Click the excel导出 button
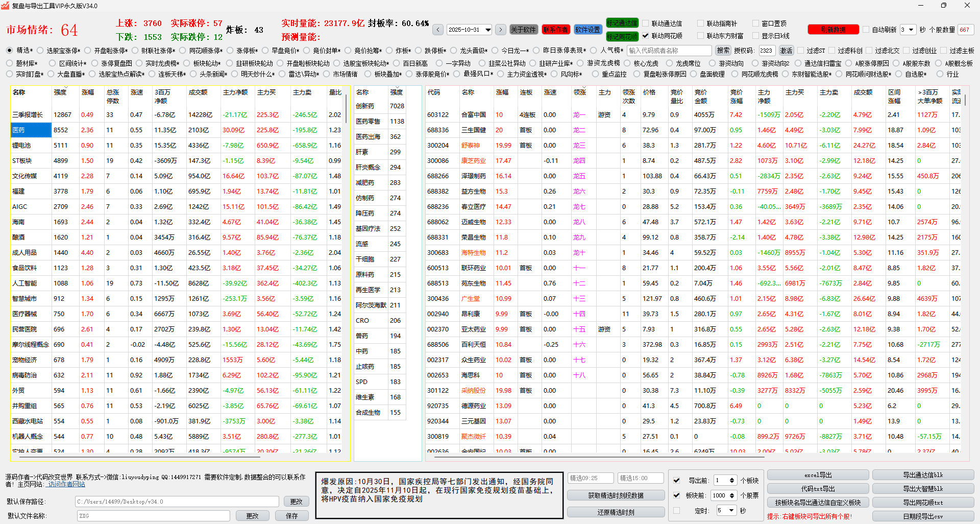The image size is (980, 524). [818, 475]
